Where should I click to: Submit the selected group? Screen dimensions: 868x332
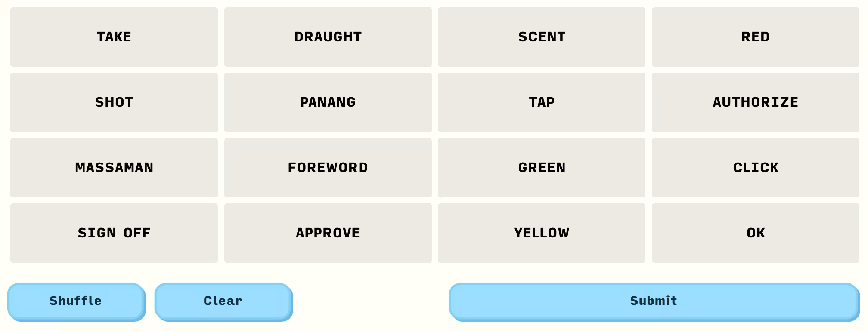point(654,301)
